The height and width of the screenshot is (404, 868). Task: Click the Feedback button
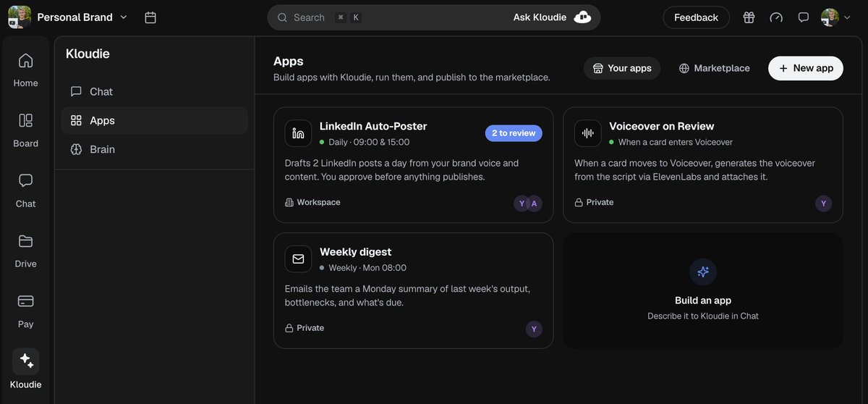[696, 17]
